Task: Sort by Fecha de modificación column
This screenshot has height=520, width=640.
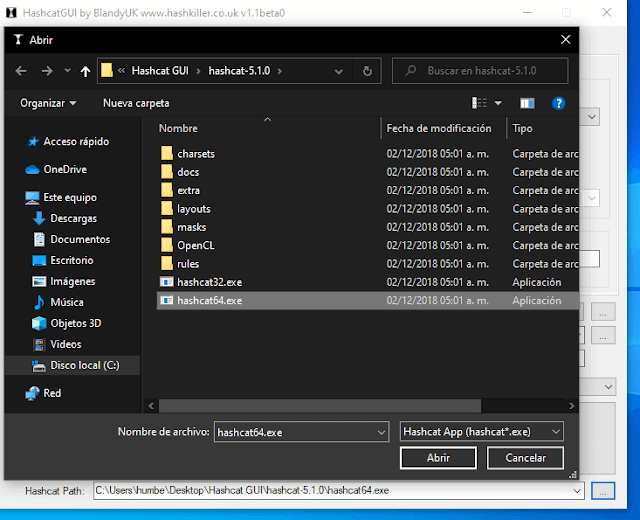Action: (x=439, y=129)
